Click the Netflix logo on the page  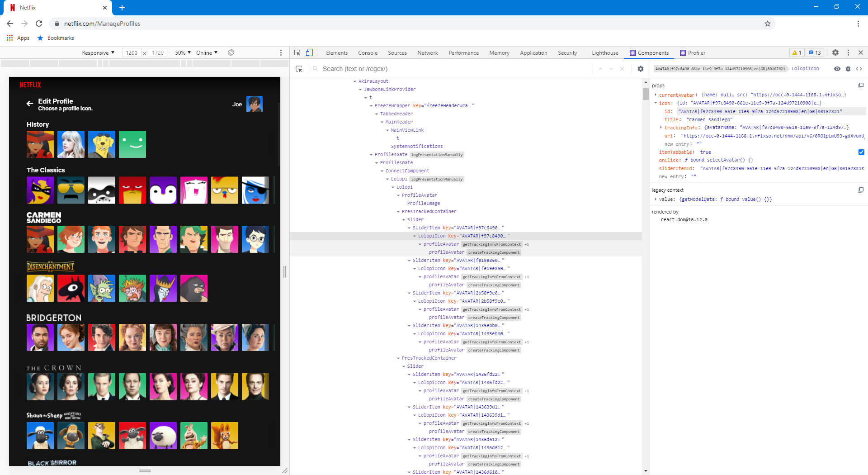pyautogui.click(x=30, y=85)
